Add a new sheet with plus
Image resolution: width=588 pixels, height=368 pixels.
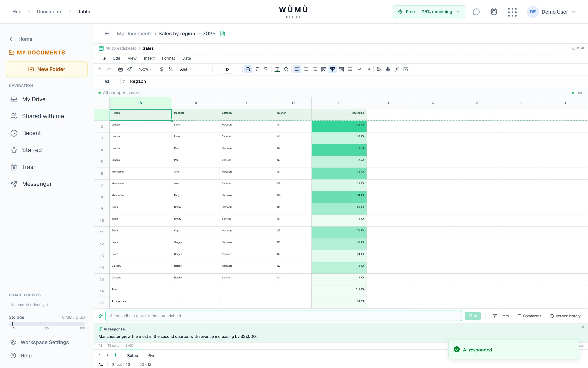(116, 355)
